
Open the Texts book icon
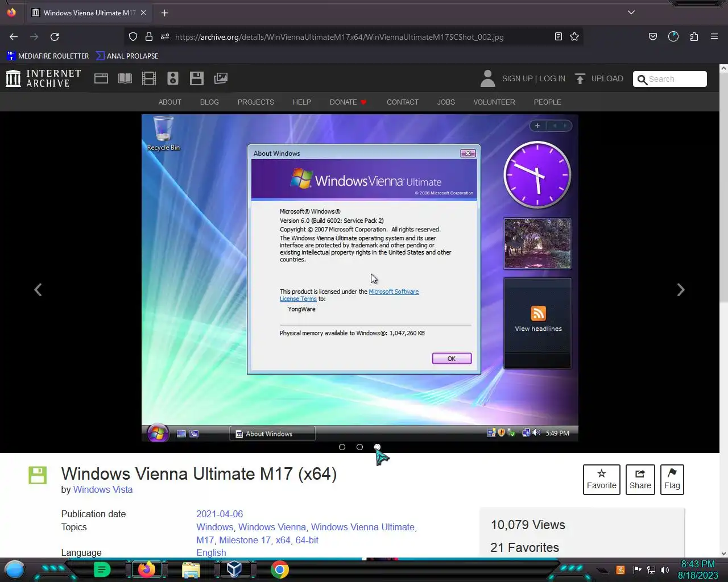125,78
